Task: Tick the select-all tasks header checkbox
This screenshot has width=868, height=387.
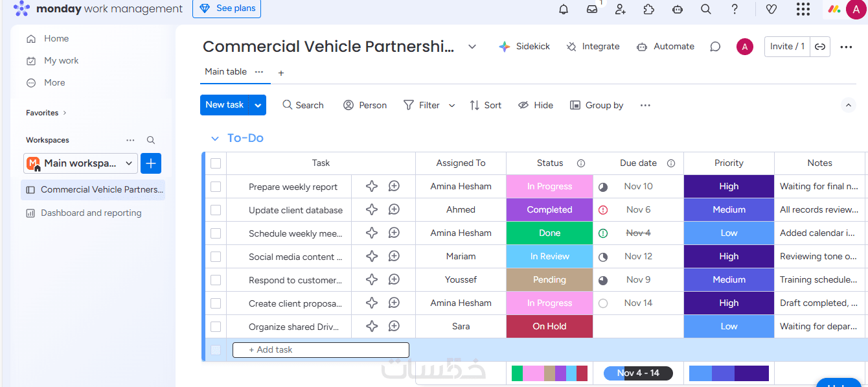Action: tap(216, 163)
